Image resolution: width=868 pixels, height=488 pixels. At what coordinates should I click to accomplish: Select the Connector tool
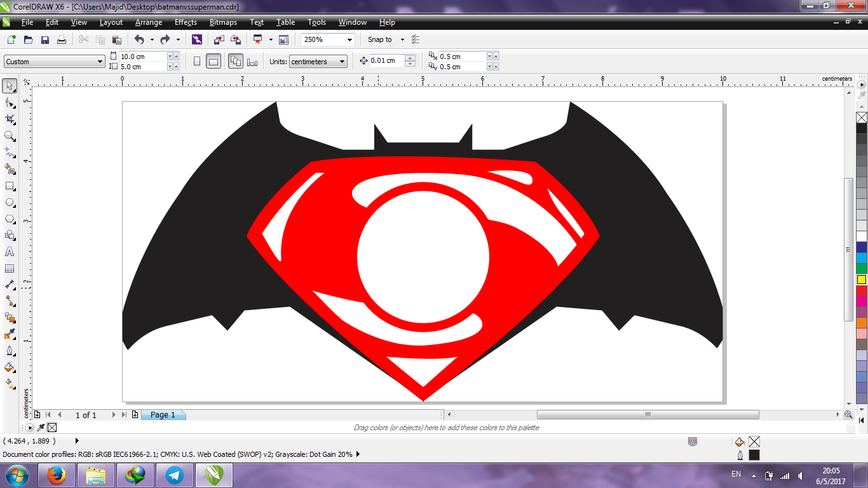10,301
